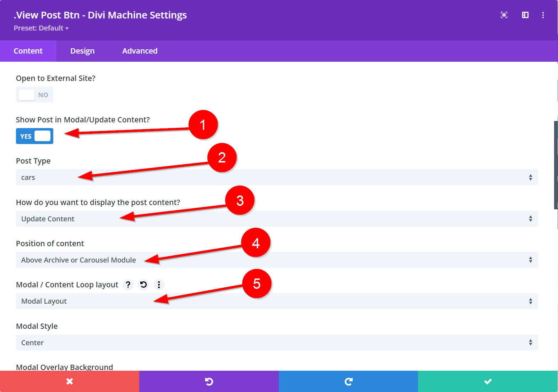Toggle Open to External Site switch
This screenshot has width=558, height=392.
pos(34,95)
